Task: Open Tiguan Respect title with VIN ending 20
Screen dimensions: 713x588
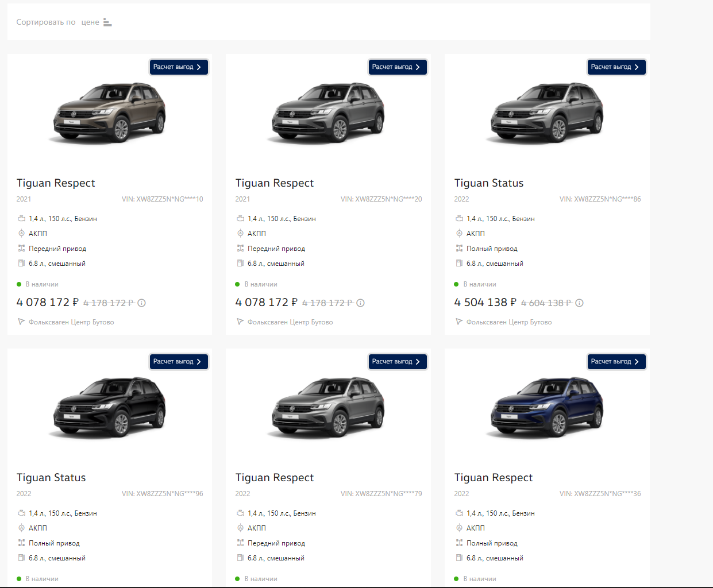Action: click(x=275, y=183)
